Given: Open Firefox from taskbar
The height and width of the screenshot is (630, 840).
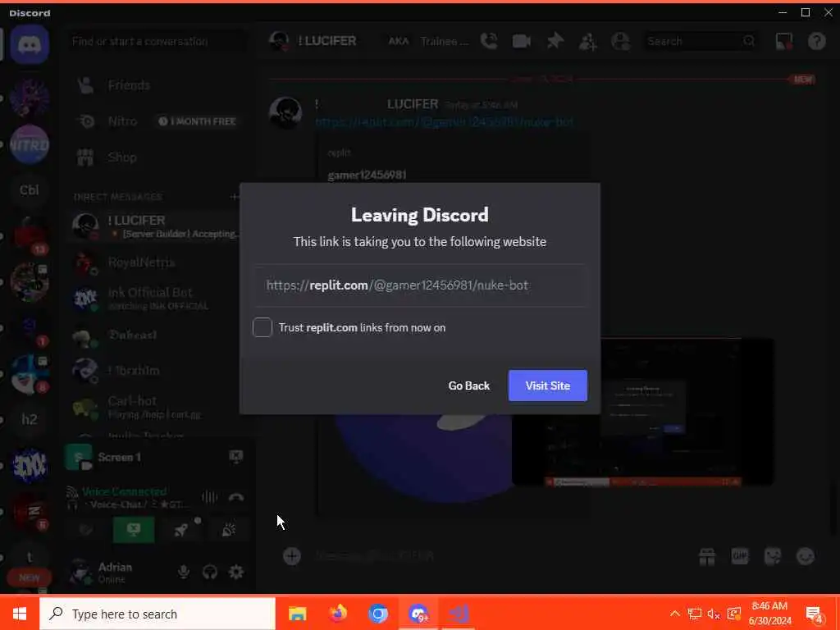Looking at the screenshot, I should [337, 614].
